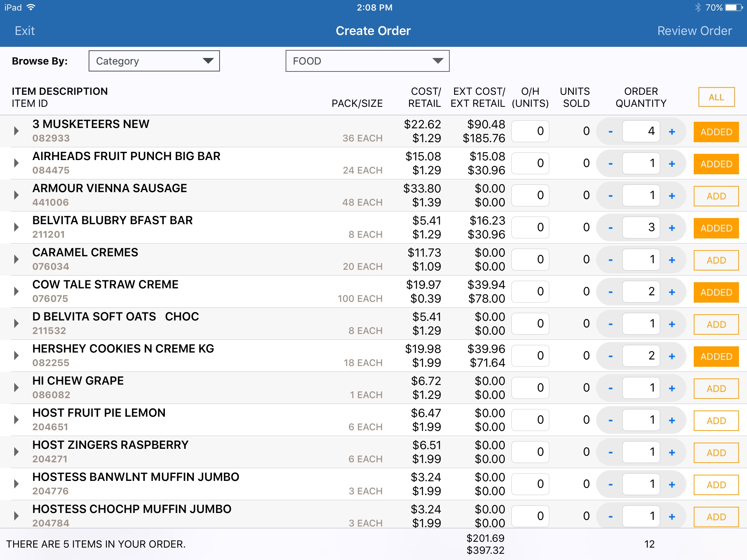The width and height of the screenshot is (747, 560).
Task: Tap plus for CARAMEL CREMES
Action: 672,260
